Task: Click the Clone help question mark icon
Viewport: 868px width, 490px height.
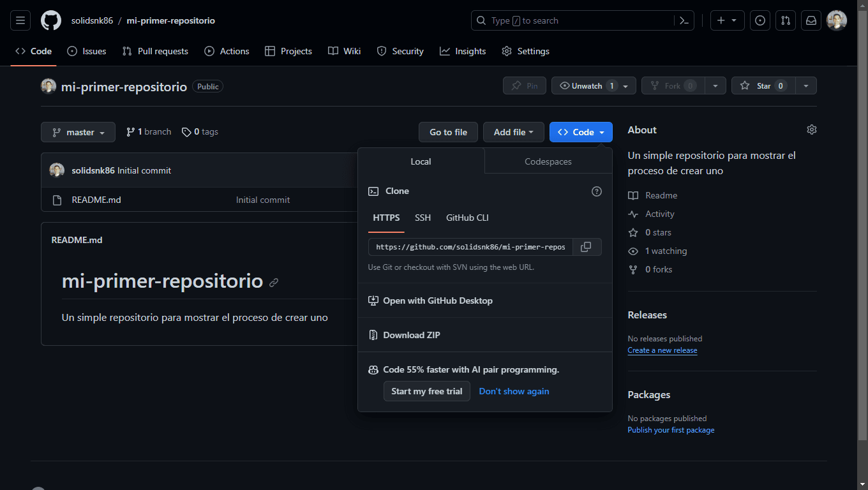Action: coord(597,191)
